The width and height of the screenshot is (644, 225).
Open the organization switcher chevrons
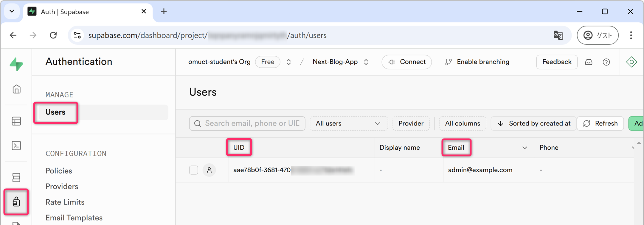288,62
